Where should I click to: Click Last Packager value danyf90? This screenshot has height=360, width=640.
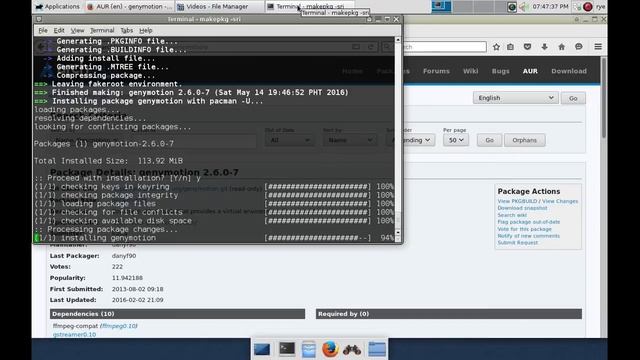pyautogui.click(x=124, y=256)
